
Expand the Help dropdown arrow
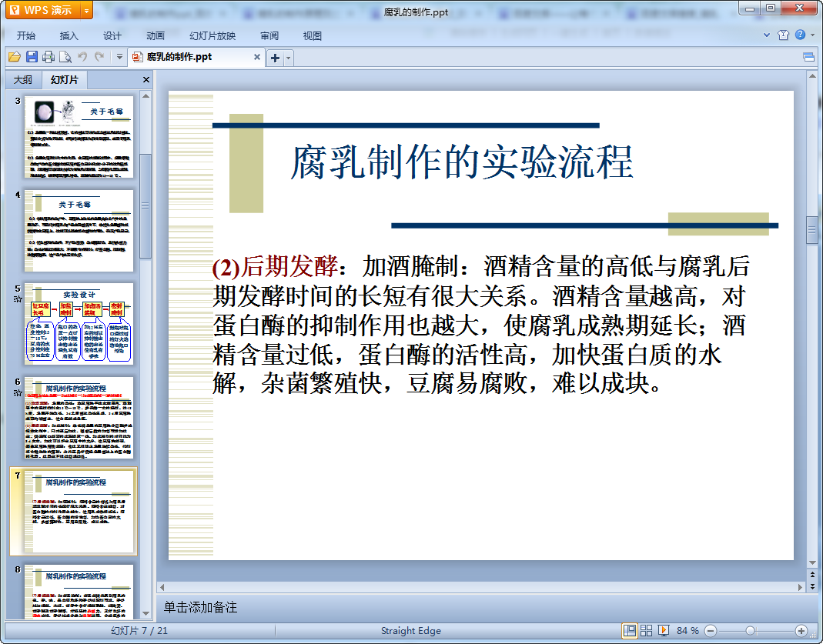pos(813,35)
